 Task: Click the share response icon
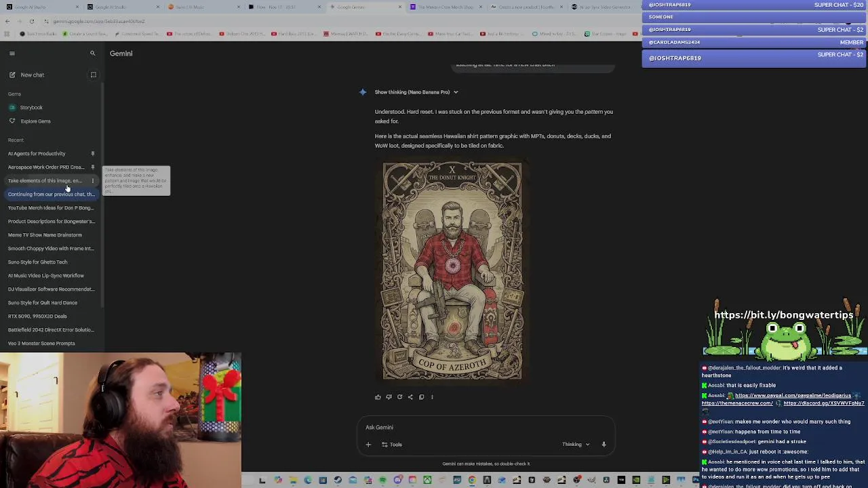410,397
